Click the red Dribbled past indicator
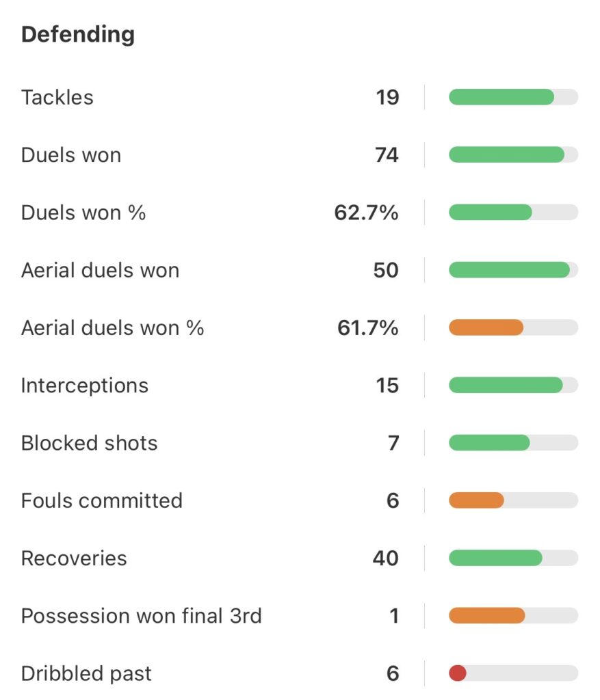The image size is (600, 700). pos(458,673)
